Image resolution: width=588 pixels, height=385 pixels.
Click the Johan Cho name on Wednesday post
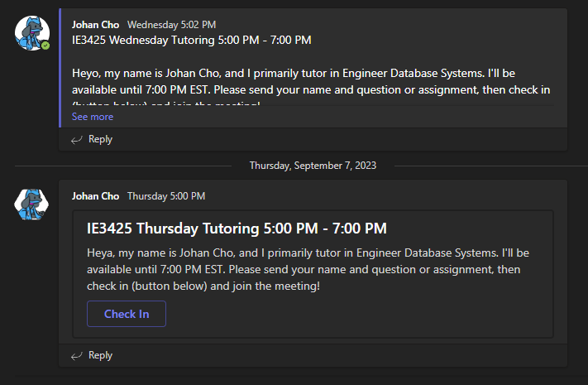click(x=95, y=25)
